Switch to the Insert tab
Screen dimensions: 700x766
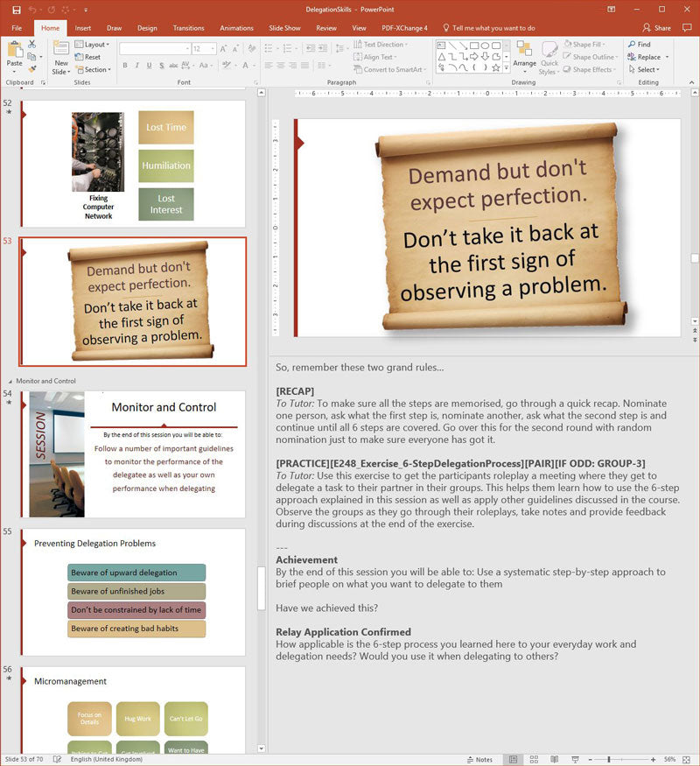pyautogui.click(x=83, y=28)
